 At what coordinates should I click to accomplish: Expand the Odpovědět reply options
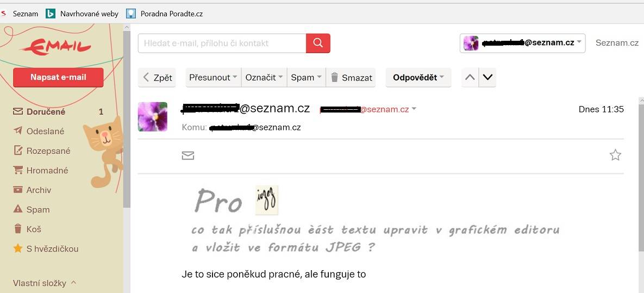coord(418,77)
